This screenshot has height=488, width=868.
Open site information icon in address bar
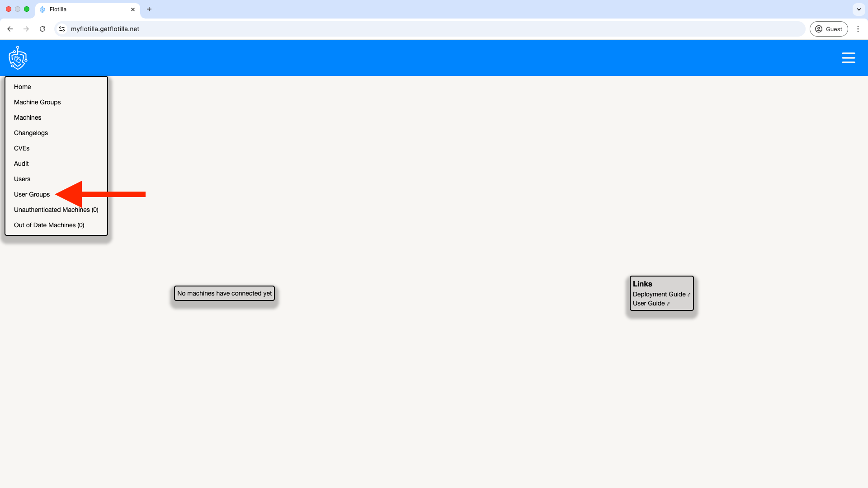(x=62, y=29)
